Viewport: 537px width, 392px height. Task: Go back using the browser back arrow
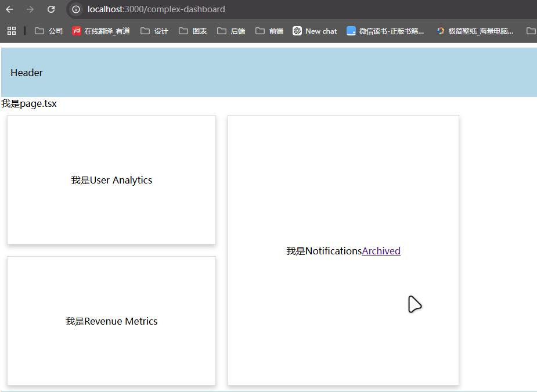pyautogui.click(x=9, y=9)
